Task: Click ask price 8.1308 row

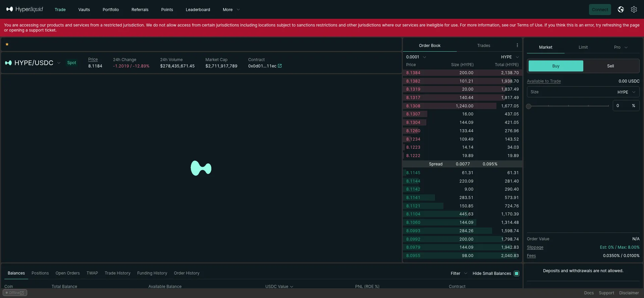Action: [x=462, y=106]
